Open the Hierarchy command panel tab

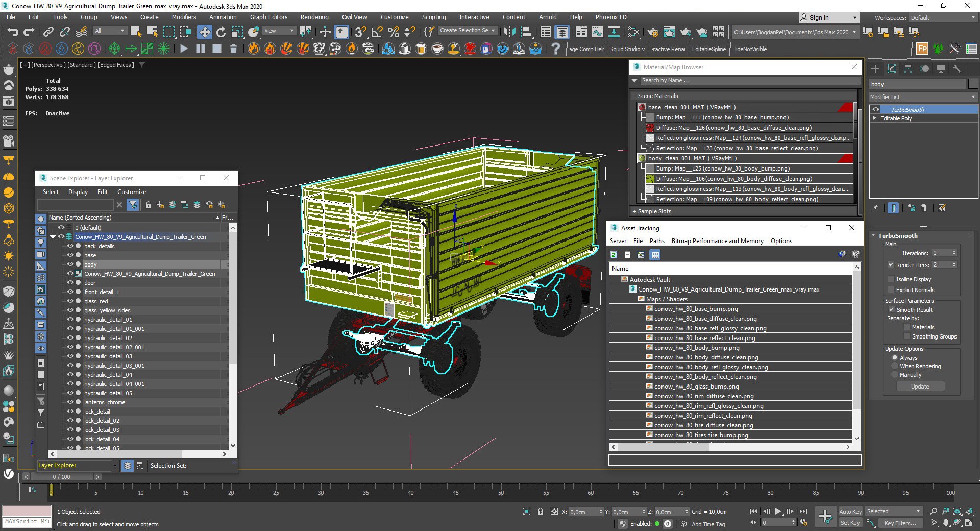tap(908, 68)
